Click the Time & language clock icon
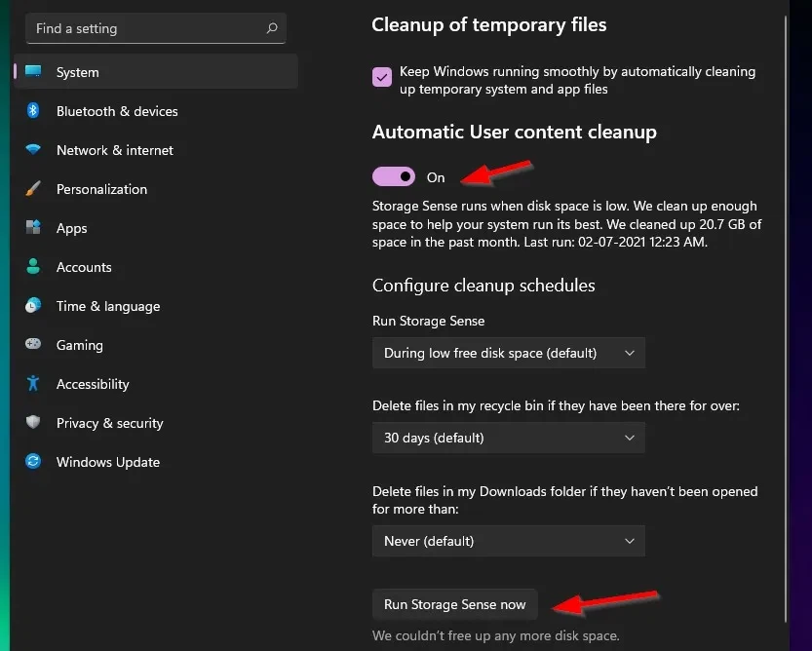Image resolution: width=812 pixels, height=651 pixels. pyautogui.click(x=34, y=306)
